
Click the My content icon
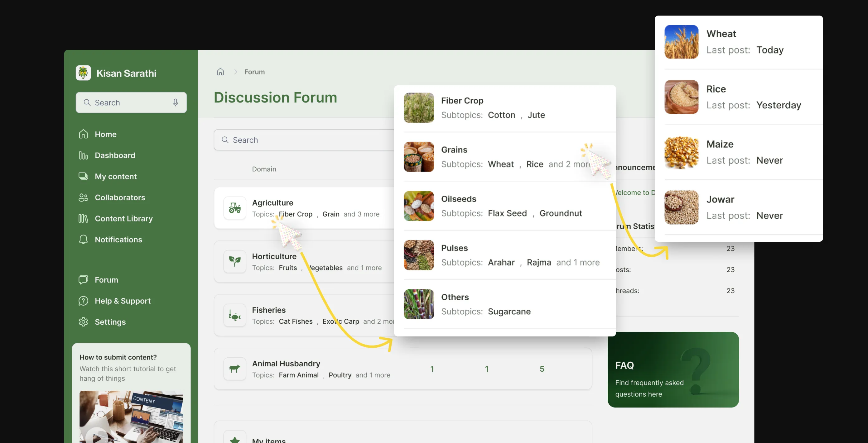click(x=83, y=176)
